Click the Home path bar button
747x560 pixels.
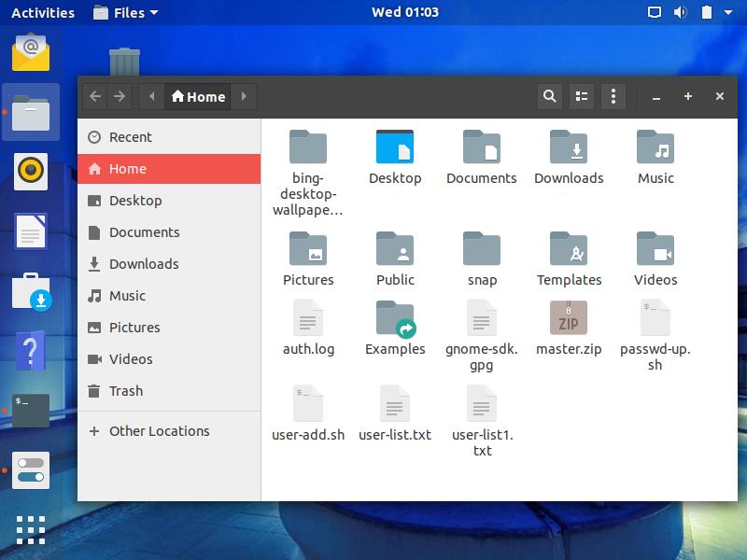198,97
